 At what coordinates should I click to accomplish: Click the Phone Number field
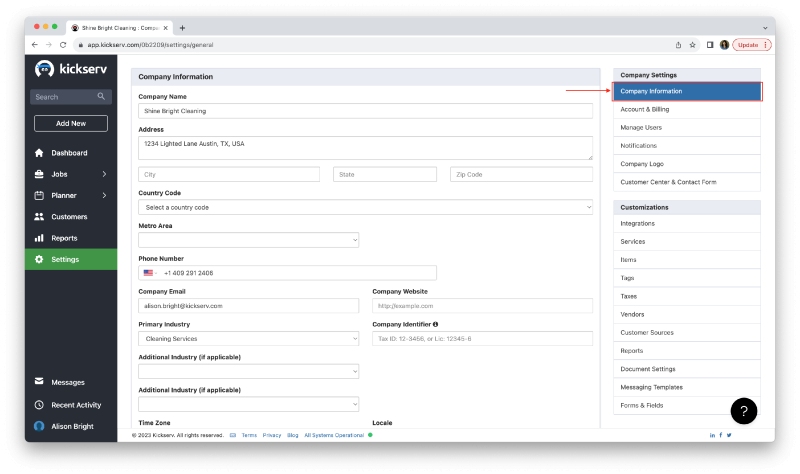(287, 273)
